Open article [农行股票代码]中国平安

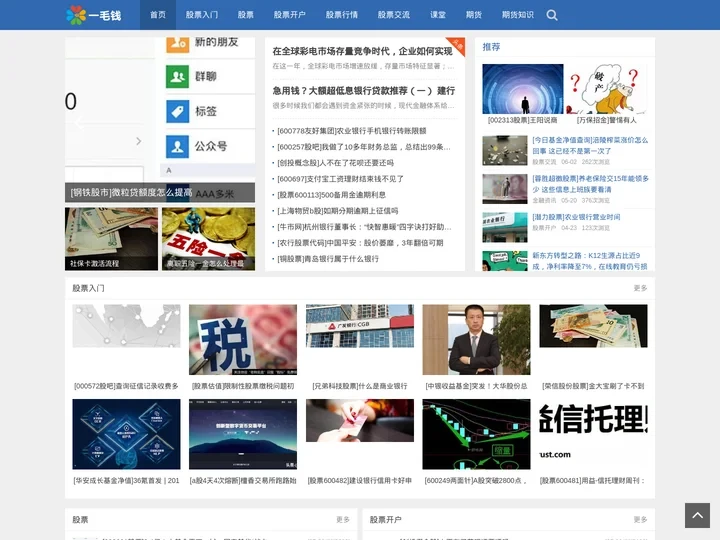pyautogui.click(x=360, y=242)
